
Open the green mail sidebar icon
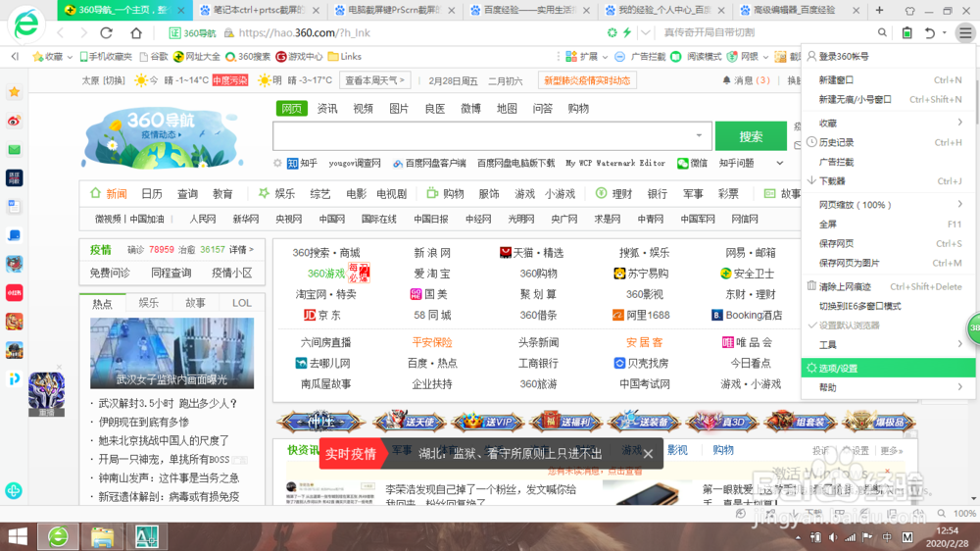click(x=15, y=149)
